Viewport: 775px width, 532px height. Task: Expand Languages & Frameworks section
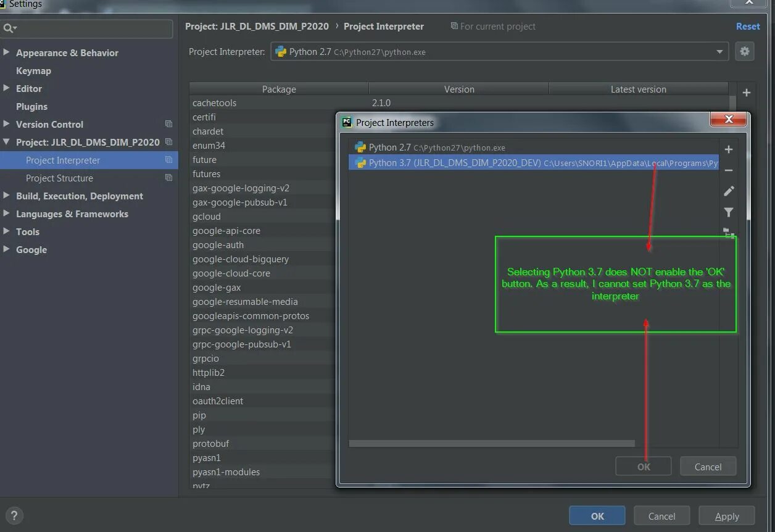6,214
